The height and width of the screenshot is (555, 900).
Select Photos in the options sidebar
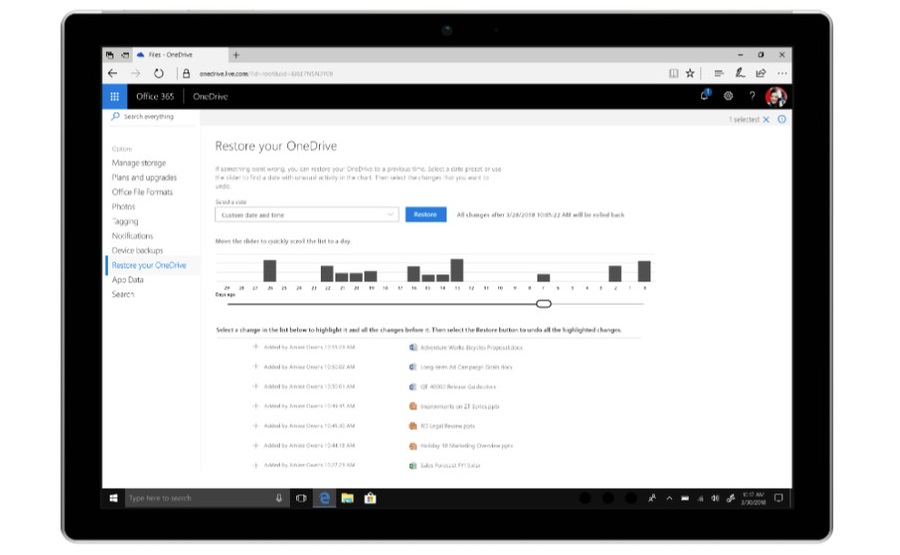pyautogui.click(x=123, y=207)
